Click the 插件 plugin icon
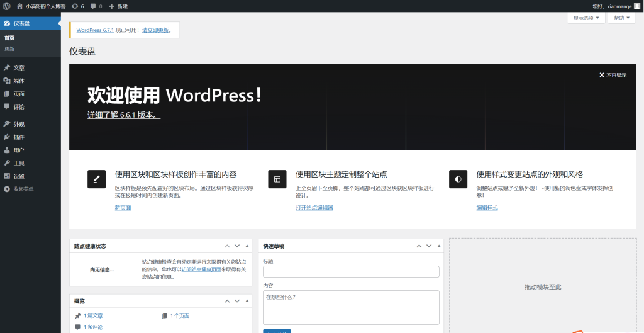The width and height of the screenshot is (644, 333). click(6, 137)
